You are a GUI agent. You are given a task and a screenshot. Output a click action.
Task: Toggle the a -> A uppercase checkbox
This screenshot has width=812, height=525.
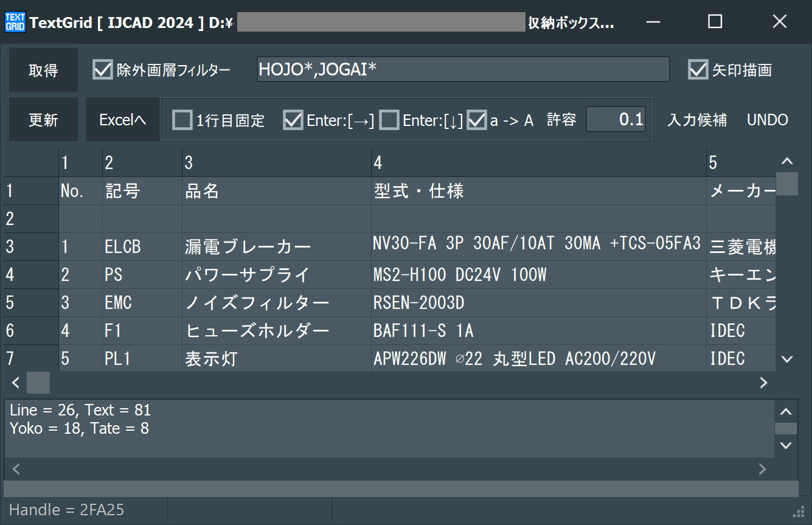click(477, 120)
